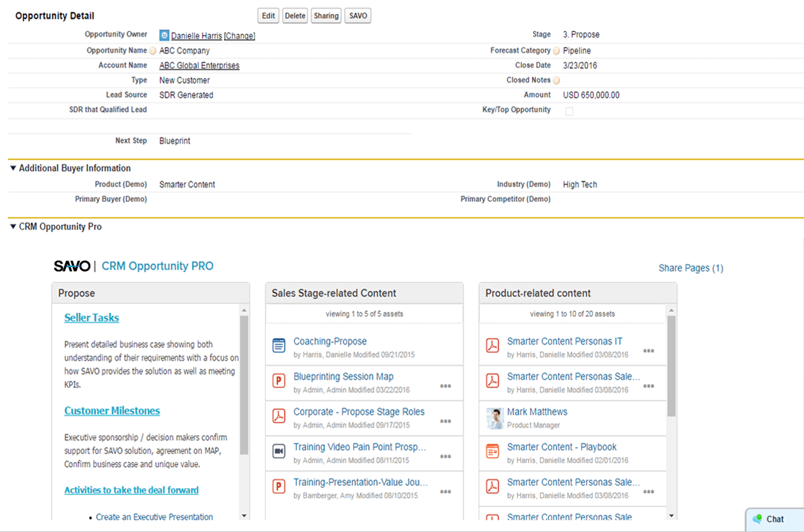Viewport: 804px width, 532px height.
Task: Click Sales Stage-related Content panel header
Action: coord(365,293)
